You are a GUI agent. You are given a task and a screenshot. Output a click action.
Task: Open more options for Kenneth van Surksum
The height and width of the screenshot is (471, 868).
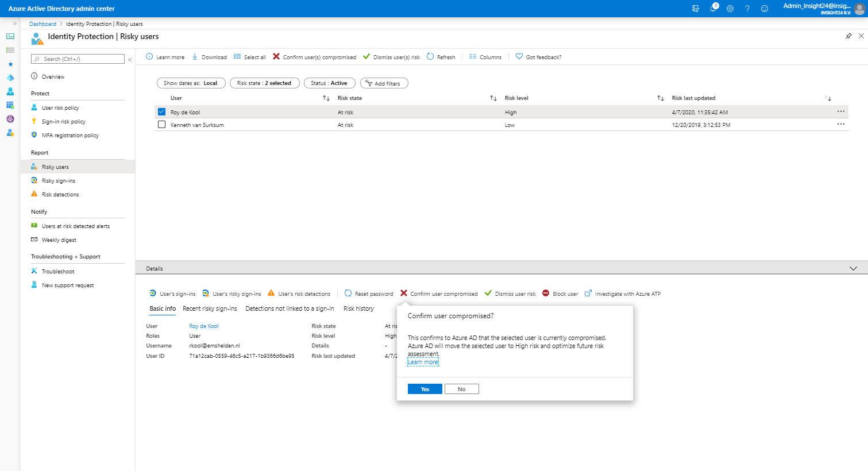coord(841,124)
